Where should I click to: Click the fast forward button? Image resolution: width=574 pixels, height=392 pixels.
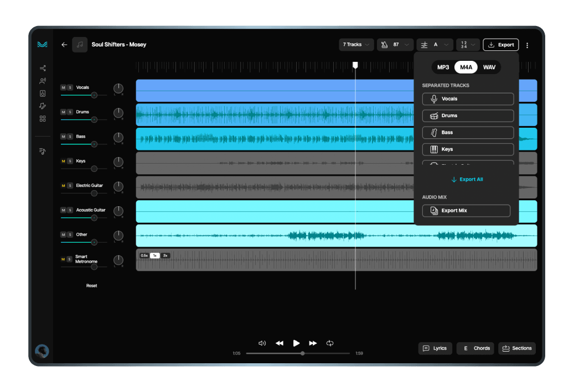[313, 343]
